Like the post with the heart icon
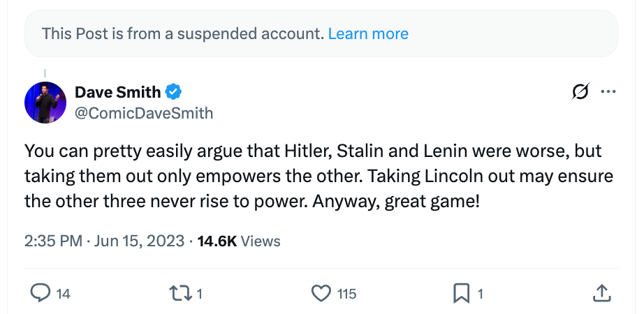 pos(321,294)
